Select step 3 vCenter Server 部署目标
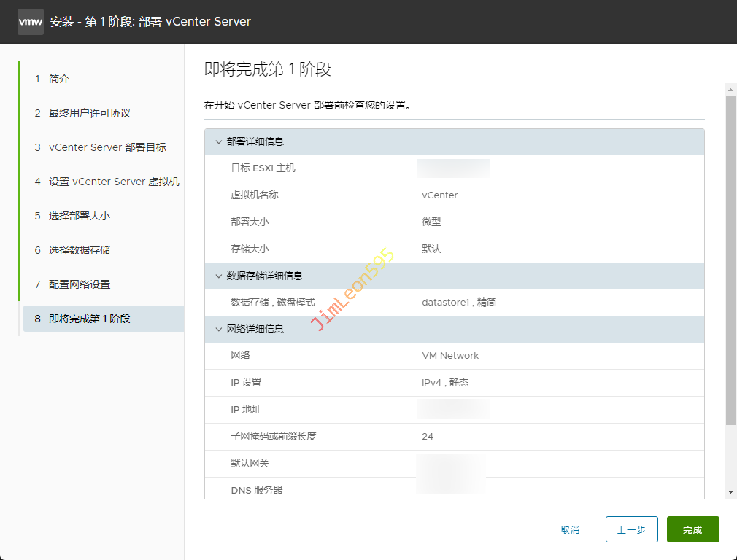This screenshot has width=737, height=560. (107, 147)
